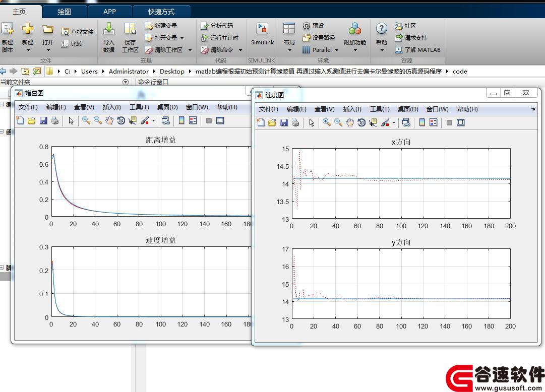The height and width of the screenshot is (392, 545).
Task: Open the 附加功能 add-ons icon
Action: tap(354, 29)
